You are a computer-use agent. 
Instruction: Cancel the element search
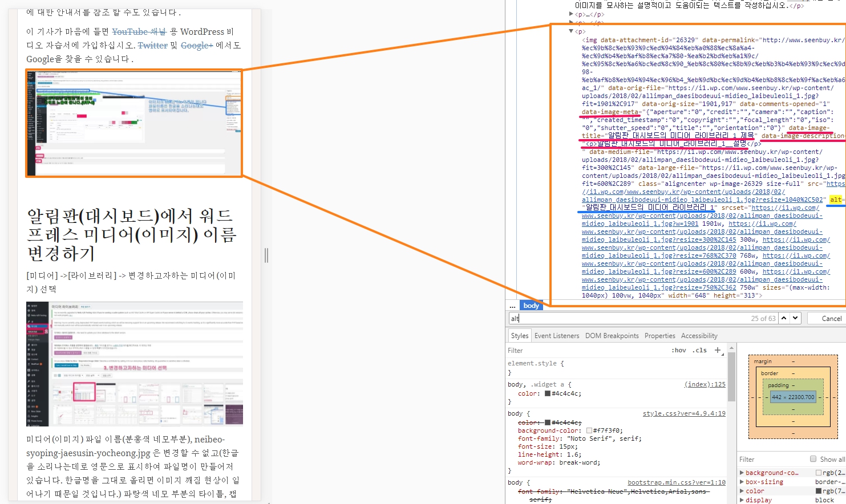831,318
